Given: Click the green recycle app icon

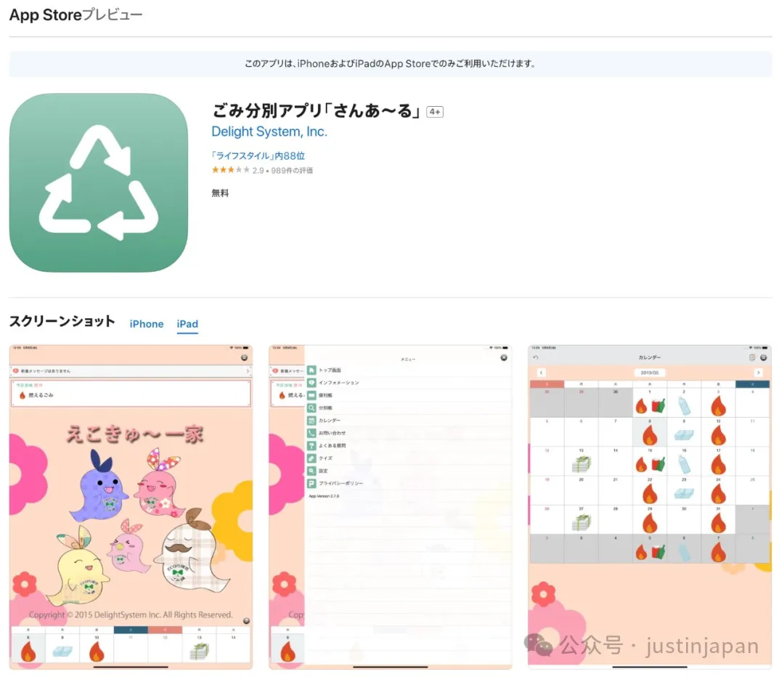Looking at the screenshot, I should [99, 182].
